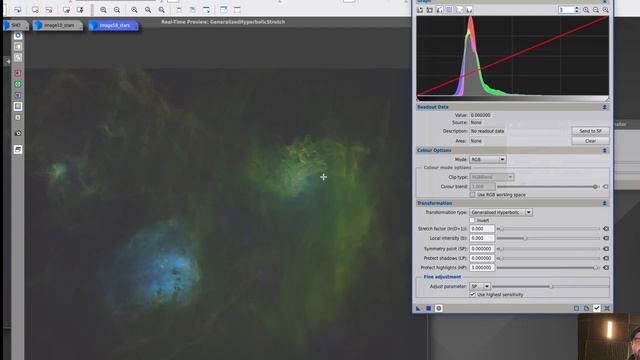Zoom in on the GHS graph
The height and width of the screenshot is (360, 640).
coord(586,9)
